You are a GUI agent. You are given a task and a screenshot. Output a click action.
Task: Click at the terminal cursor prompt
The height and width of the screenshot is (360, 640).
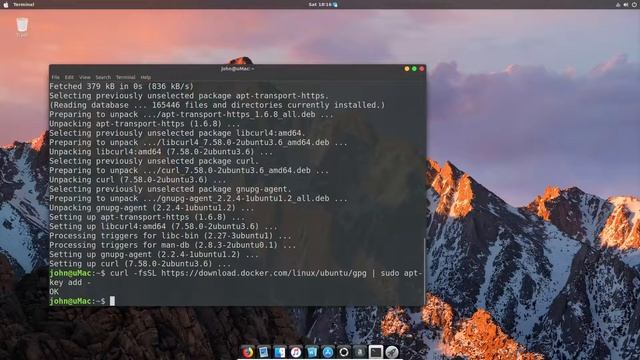coord(112,301)
